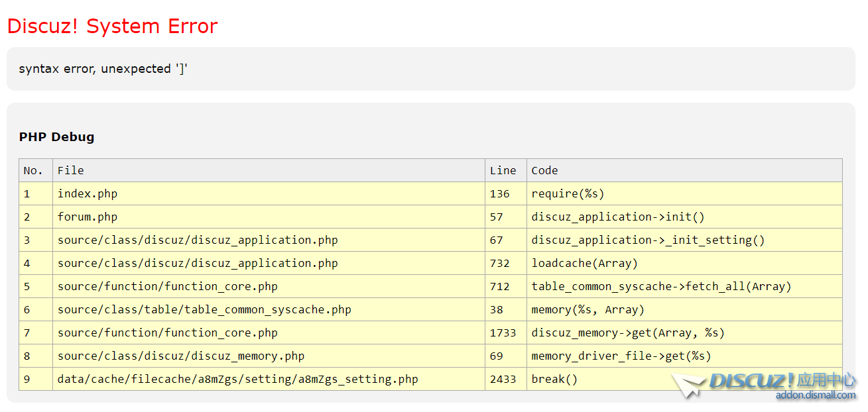Click line number 2433
The image size is (868, 412).
pyautogui.click(x=506, y=379)
